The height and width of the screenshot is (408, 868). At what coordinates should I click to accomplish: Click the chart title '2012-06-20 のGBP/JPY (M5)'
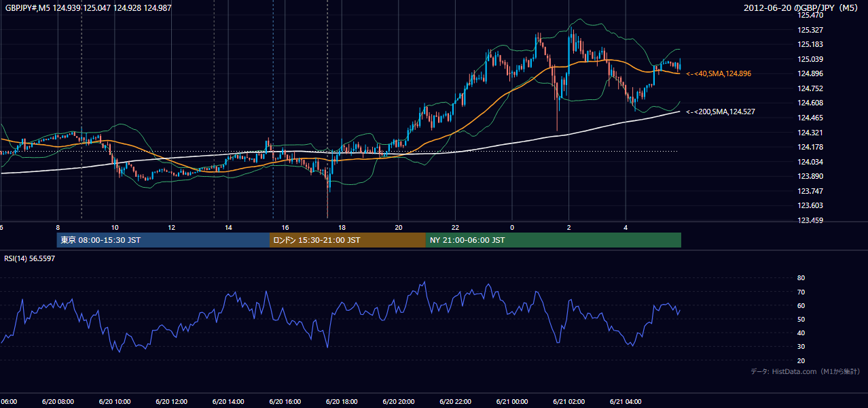802,7
